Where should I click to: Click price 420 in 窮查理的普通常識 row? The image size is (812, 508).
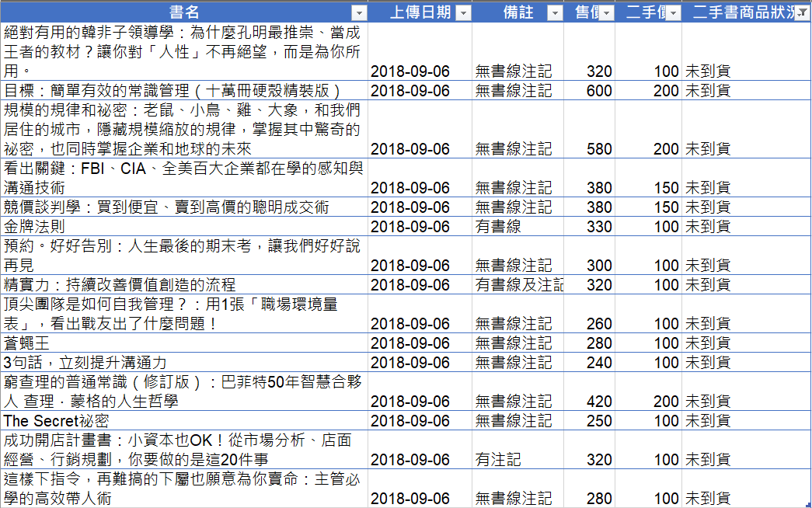pyautogui.click(x=599, y=402)
